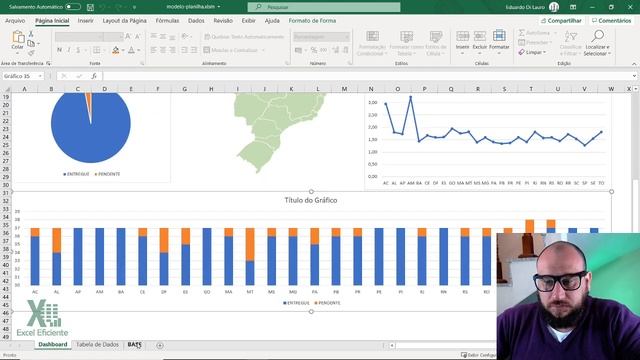Click the Cut scissors icon
Viewport: 640px width, 360px height.
click(31, 34)
